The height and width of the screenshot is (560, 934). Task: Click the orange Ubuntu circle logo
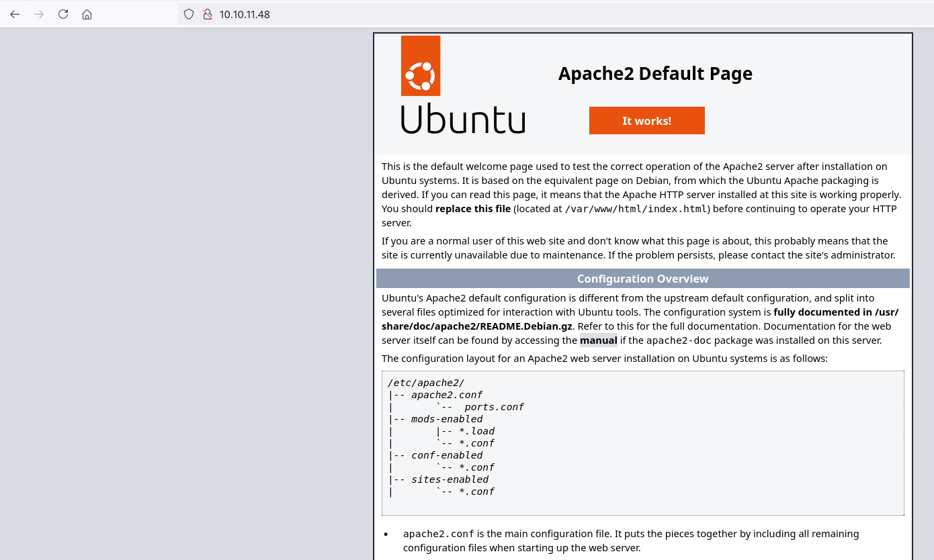pos(421,66)
